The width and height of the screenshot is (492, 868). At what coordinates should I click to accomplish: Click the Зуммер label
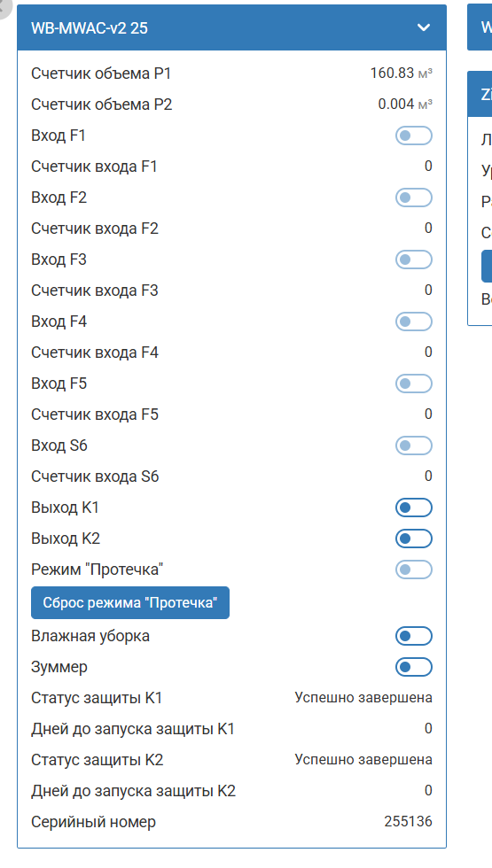pyautogui.click(x=59, y=667)
